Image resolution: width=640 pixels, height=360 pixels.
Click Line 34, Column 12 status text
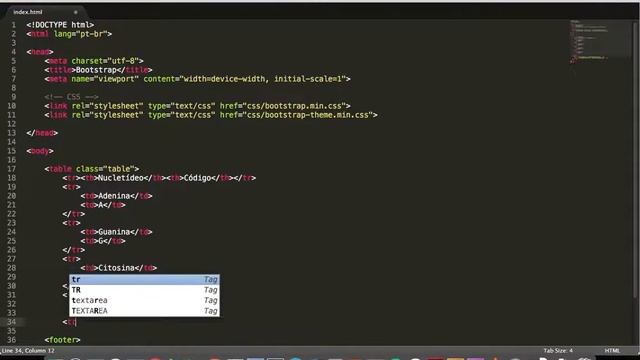pos(28,351)
